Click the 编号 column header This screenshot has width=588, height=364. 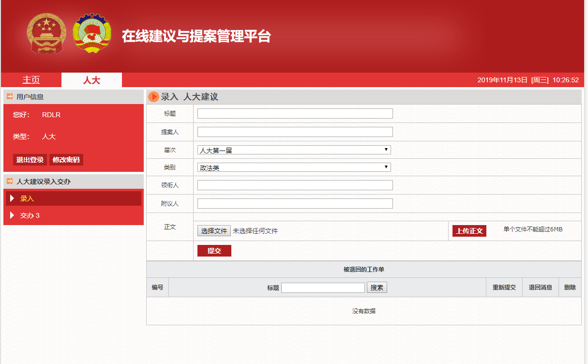157,288
